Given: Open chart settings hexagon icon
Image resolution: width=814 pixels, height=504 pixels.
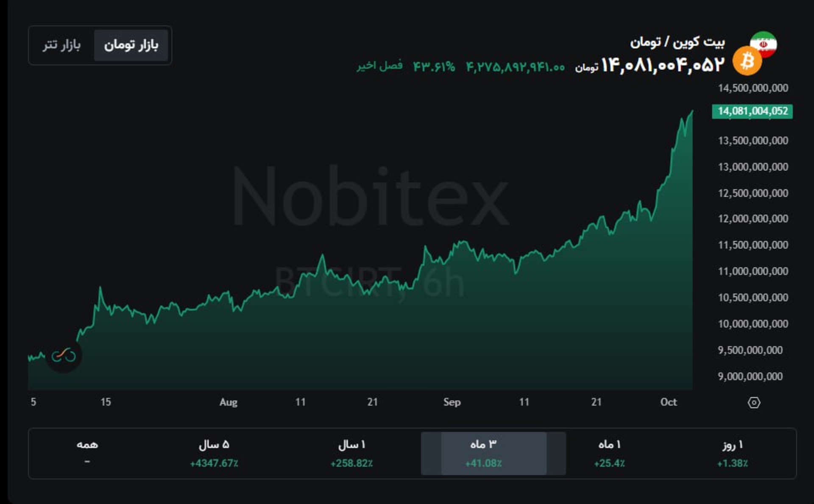Looking at the screenshot, I should coord(754,402).
